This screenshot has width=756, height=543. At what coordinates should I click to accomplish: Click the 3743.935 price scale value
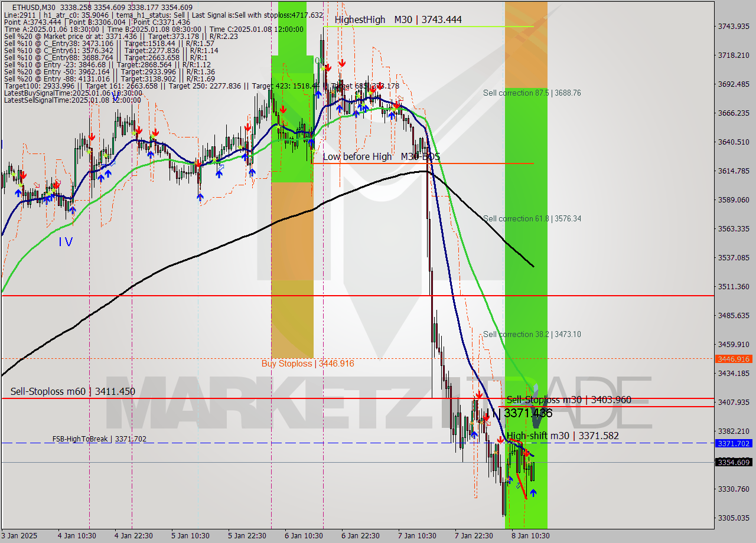point(733,26)
